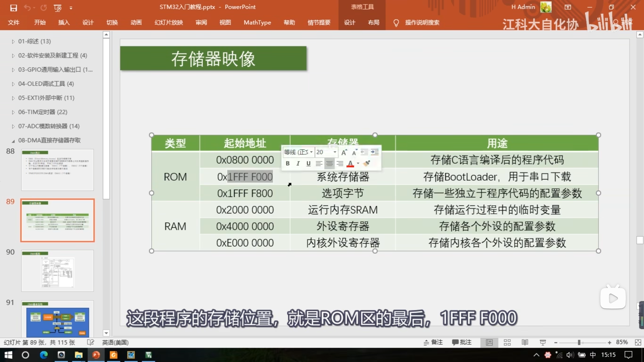Expand the 06-TIM定时器 section in the slide panel
The image size is (644, 362).
[13, 112]
